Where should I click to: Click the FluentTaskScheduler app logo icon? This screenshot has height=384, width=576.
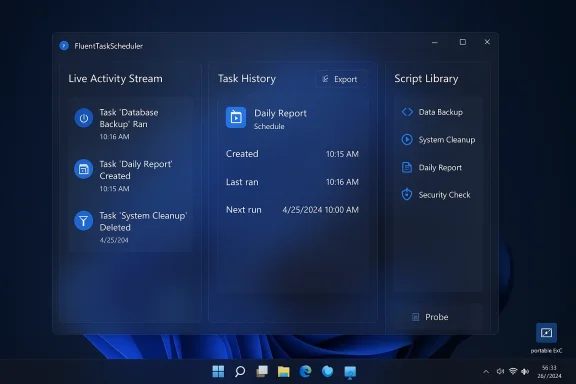[x=64, y=46]
